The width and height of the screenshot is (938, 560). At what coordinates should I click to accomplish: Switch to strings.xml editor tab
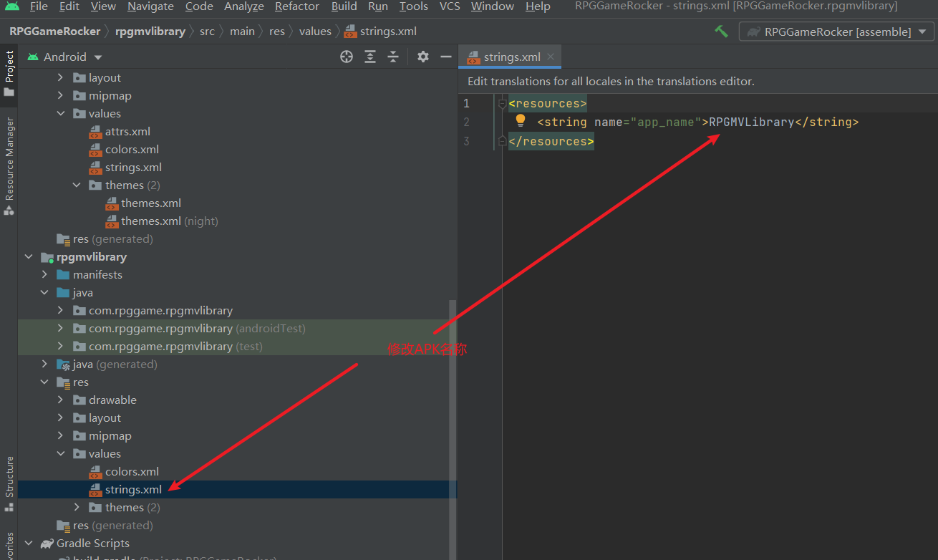(x=511, y=57)
